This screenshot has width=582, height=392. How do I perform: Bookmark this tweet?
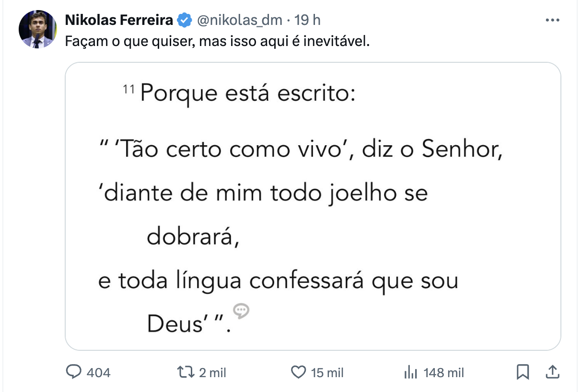click(523, 372)
